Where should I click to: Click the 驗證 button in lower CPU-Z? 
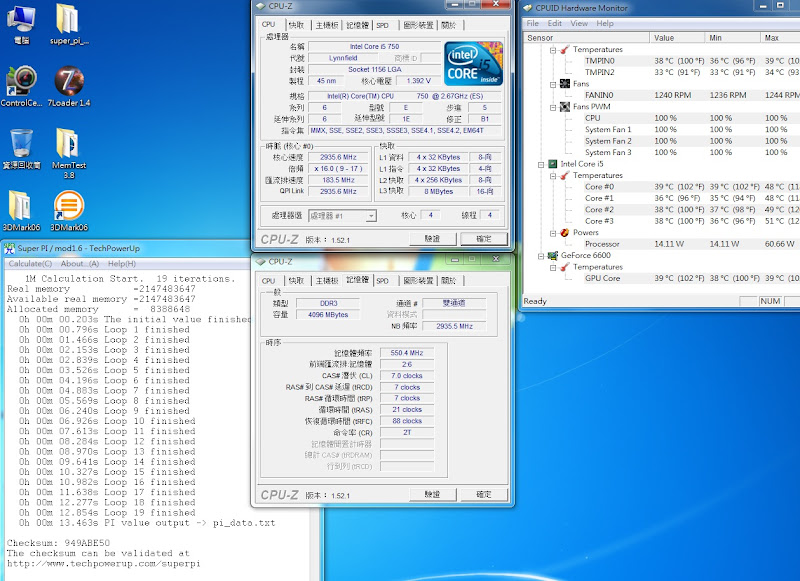(x=432, y=494)
